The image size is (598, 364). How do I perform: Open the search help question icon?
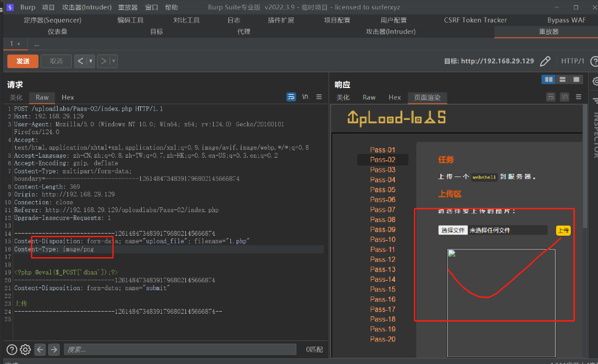click(12, 349)
